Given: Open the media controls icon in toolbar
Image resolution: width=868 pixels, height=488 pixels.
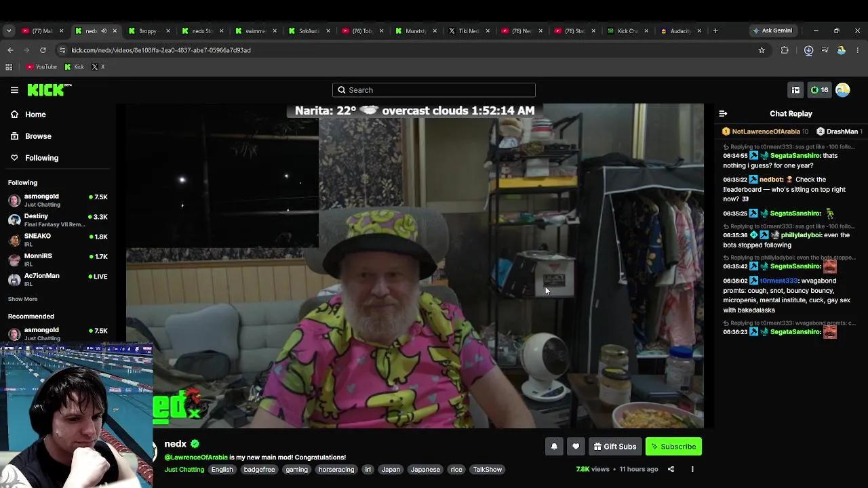Looking at the screenshot, I should click(825, 50).
